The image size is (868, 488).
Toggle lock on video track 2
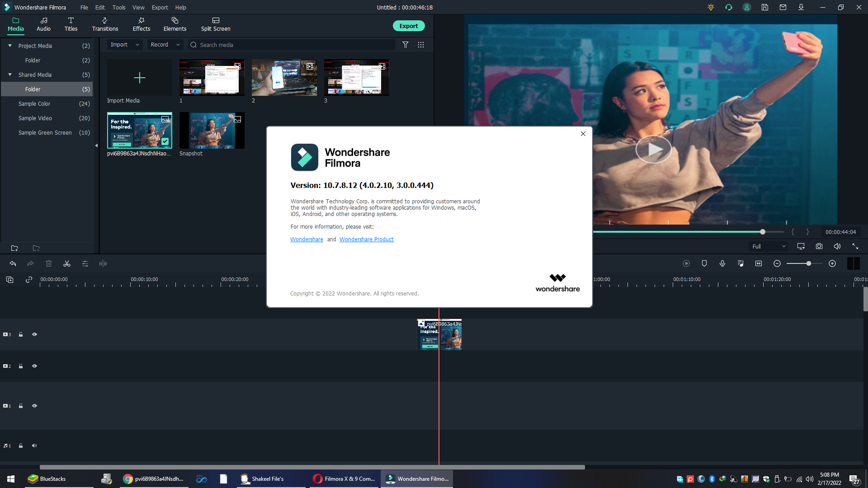(x=21, y=366)
